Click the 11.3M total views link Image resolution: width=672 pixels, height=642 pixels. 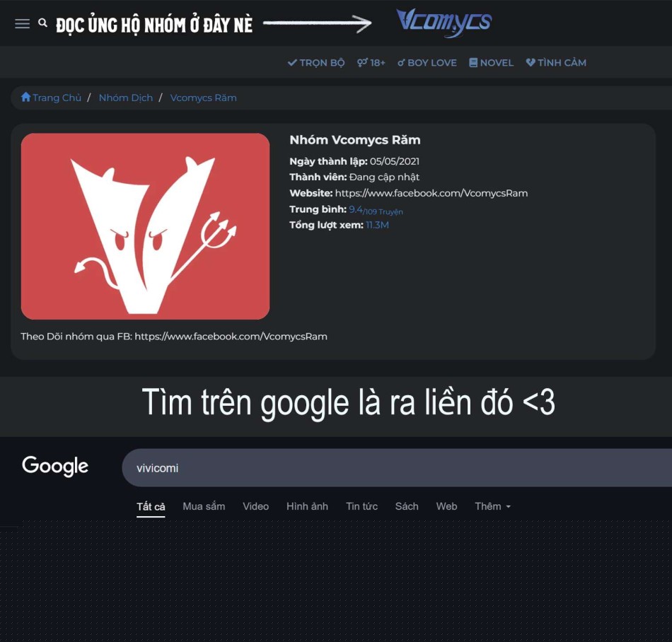pyautogui.click(x=377, y=225)
